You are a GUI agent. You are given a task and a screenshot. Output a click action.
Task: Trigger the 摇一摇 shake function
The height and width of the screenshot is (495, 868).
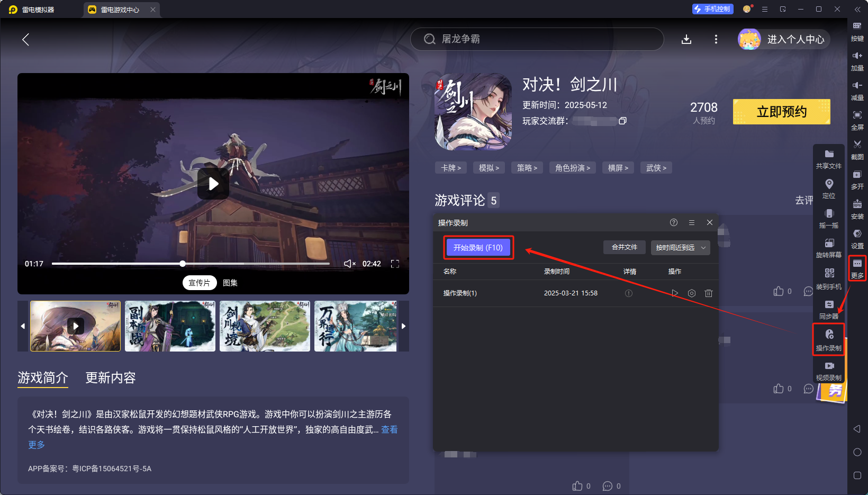[x=829, y=219]
